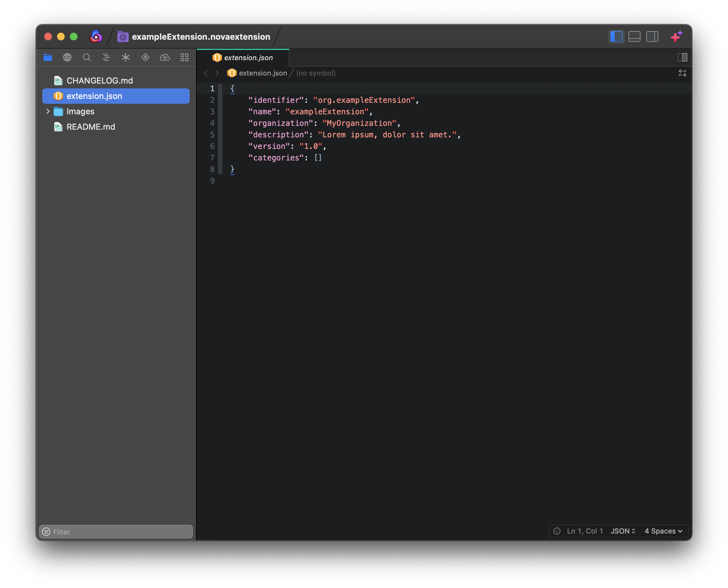Screen dimensions: 728x588
Task: Click the pink sparkle assistant icon
Action: coord(676,36)
